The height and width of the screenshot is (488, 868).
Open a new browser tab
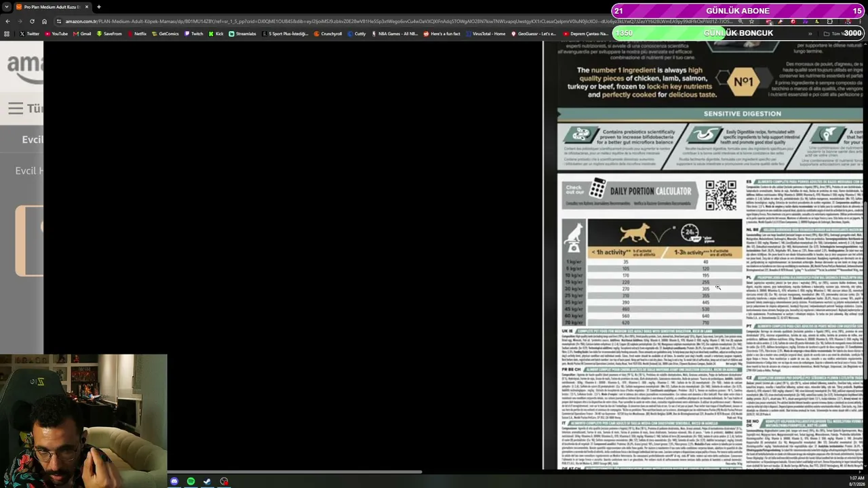click(x=98, y=7)
